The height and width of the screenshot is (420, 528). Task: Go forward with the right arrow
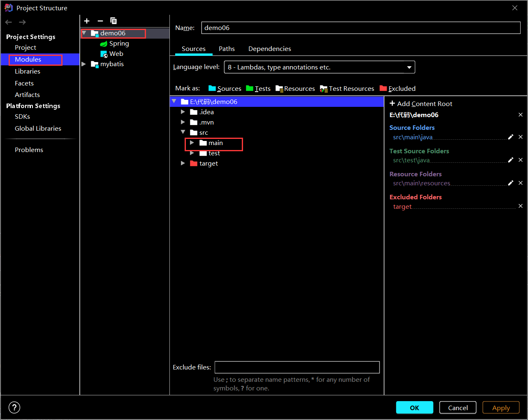click(23, 22)
